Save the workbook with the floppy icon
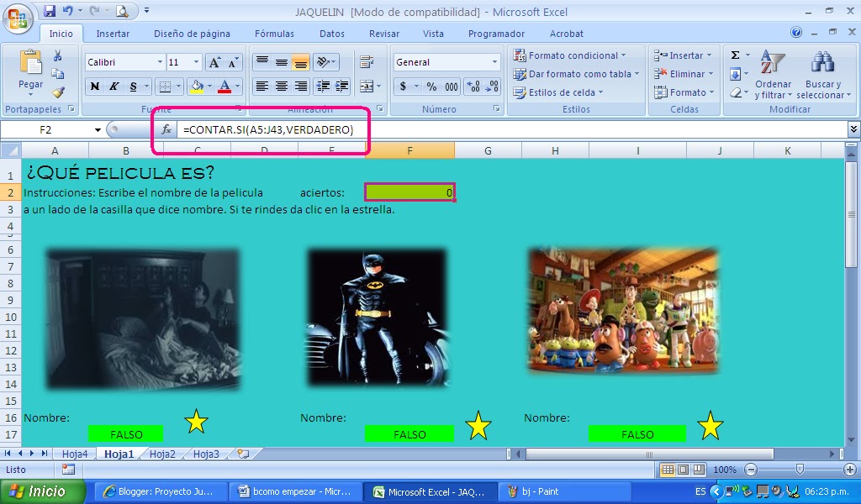 49,10
